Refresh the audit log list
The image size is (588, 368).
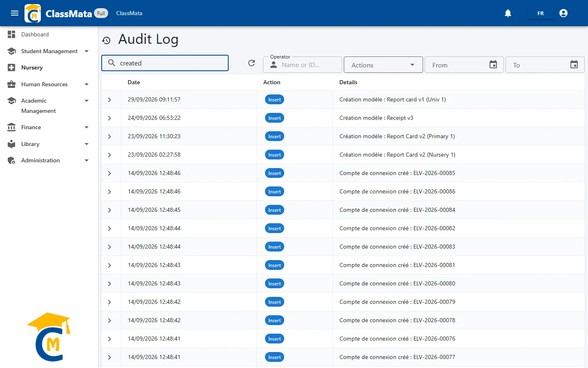click(252, 63)
